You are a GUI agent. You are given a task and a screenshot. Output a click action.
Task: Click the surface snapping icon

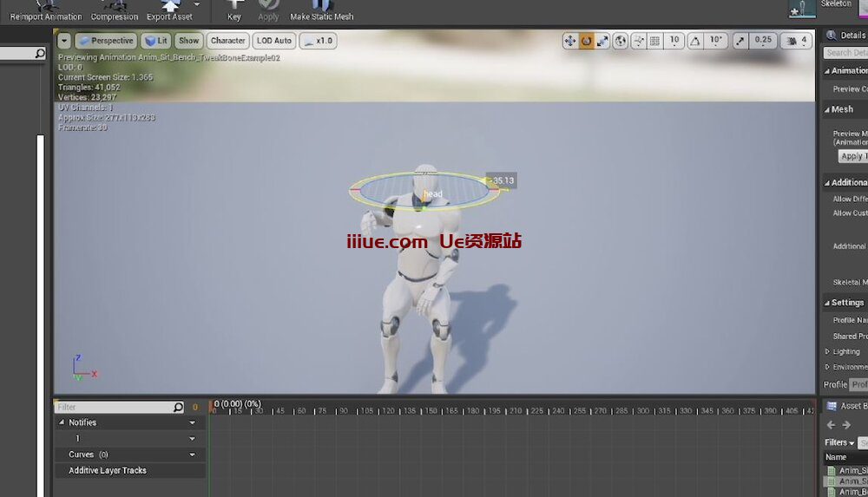pos(639,41)
